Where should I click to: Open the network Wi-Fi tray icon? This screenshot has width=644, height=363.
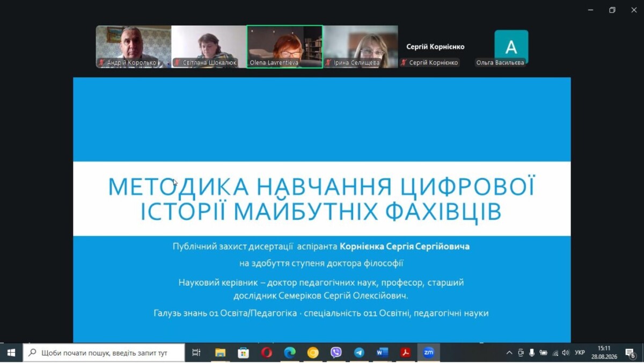[555, 353]
